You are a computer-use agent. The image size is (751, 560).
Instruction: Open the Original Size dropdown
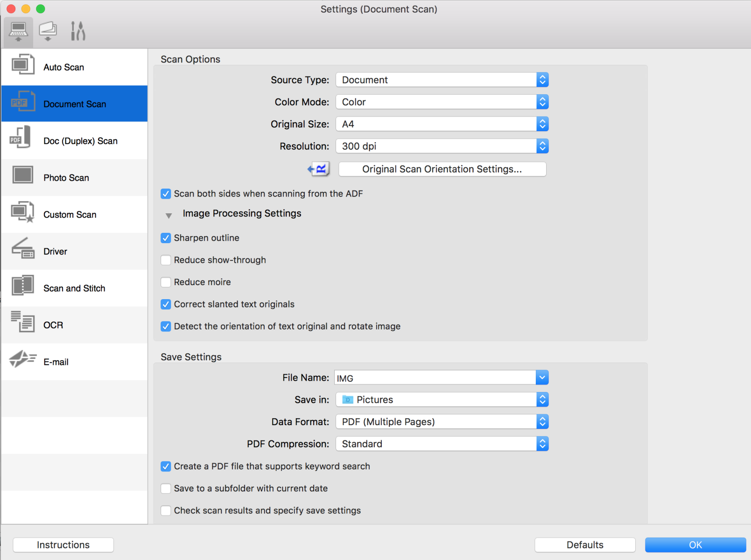tap(442, 124)
